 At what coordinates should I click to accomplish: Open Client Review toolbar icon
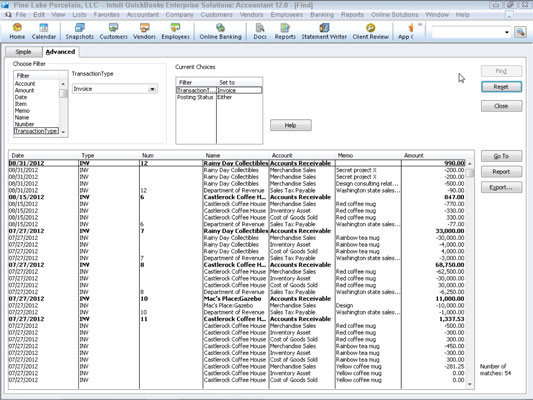coord(371,31)
